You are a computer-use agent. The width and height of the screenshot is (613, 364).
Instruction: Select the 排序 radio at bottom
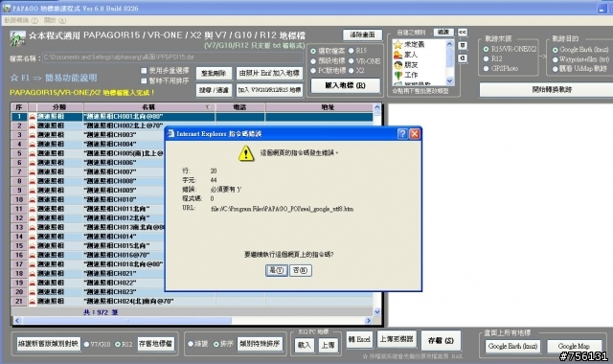click(216, 344)
